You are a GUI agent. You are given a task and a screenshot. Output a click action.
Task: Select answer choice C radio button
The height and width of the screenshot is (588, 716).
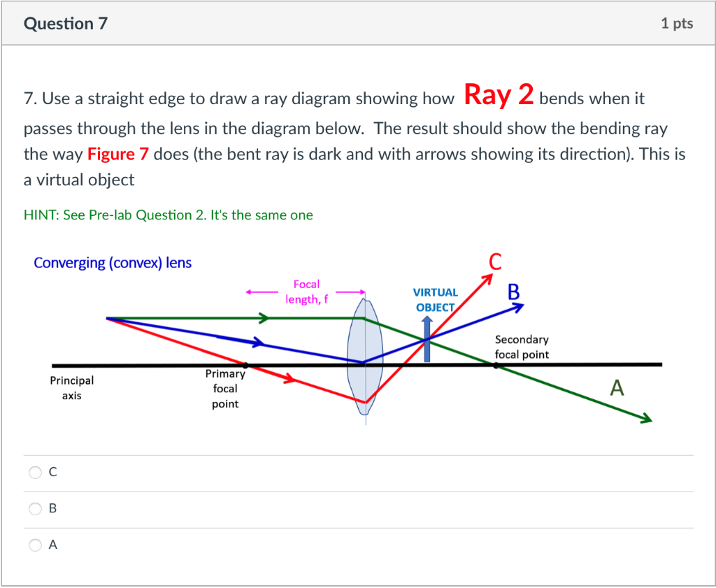pos(35,472)
